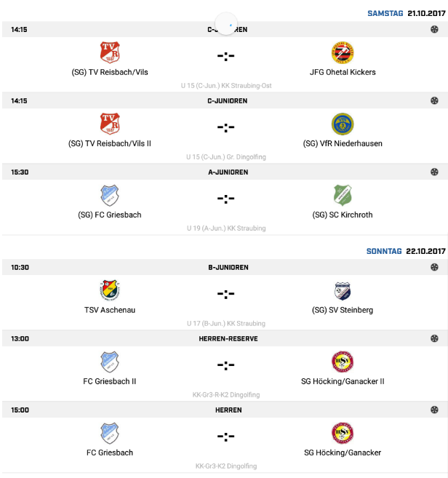The width and height of the screenshot is (448, 478).
Task: Click the VfR Niederhausen club crest
Action: tap(342, 124)
